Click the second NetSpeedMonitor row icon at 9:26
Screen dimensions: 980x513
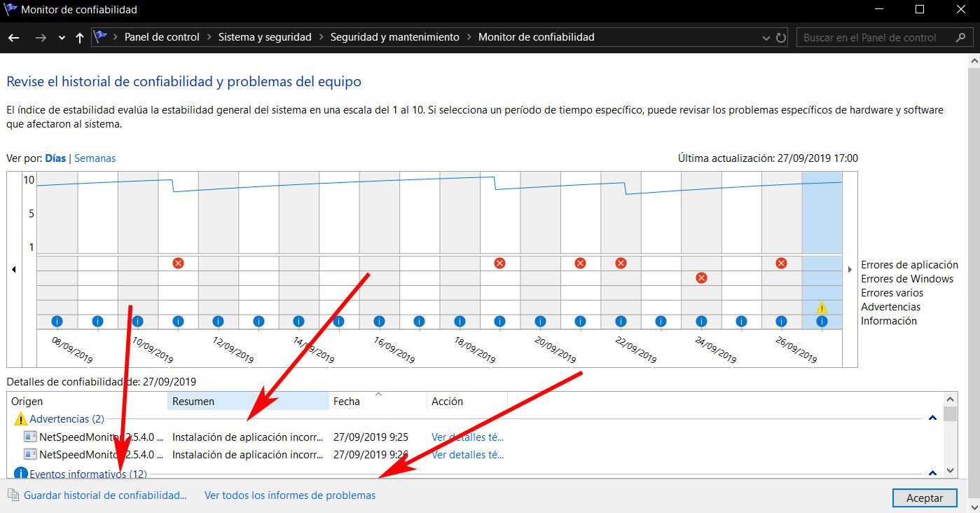coord(30,454)
